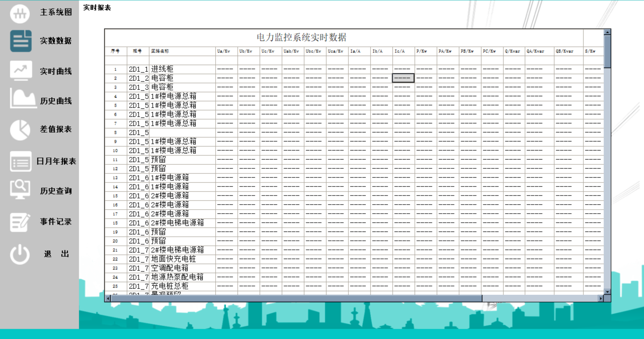Image resolution: width=644 pixels, height=339 pixels.
Task: Select the highlighted Ic/A cell for 电容柜
Action: click(x=402, y=78)
